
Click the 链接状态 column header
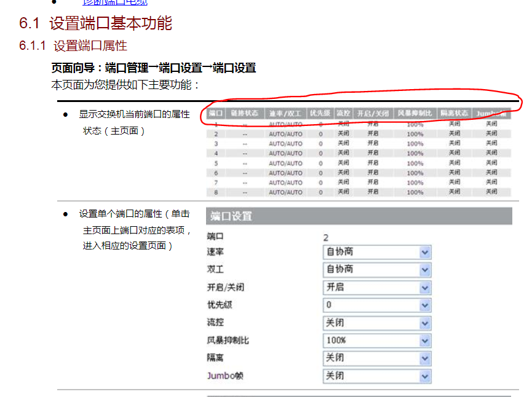coord(245,113)
